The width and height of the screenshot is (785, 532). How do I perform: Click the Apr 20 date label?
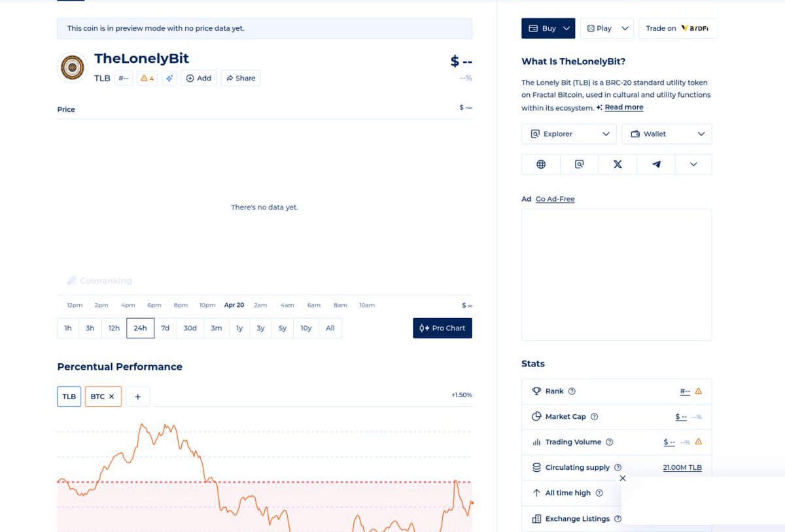coord(234,305)
